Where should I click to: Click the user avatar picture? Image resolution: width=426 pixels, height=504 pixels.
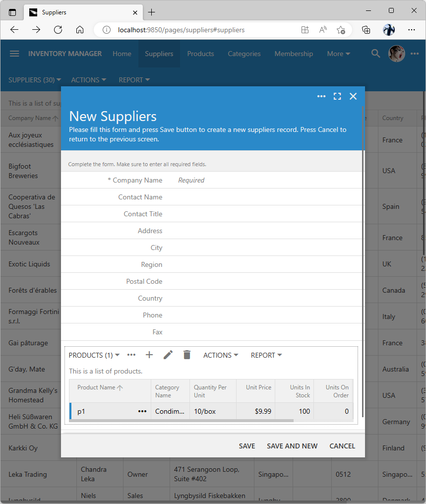[396, 54]
